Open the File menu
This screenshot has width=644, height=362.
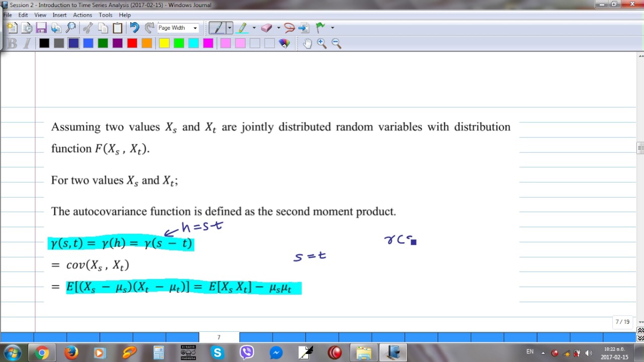(8, 15)
